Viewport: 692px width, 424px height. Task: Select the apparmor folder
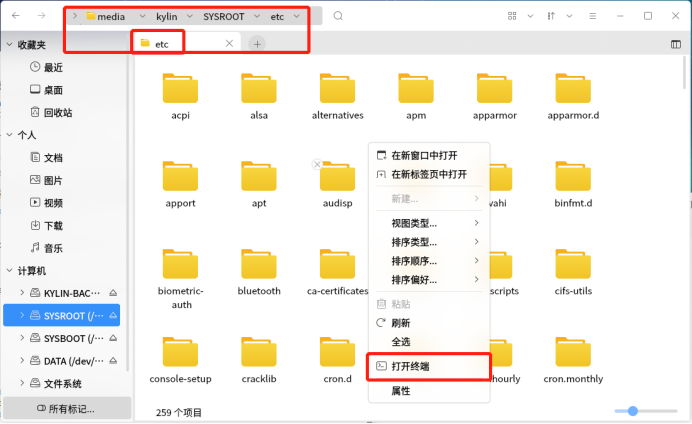point(495,96)
